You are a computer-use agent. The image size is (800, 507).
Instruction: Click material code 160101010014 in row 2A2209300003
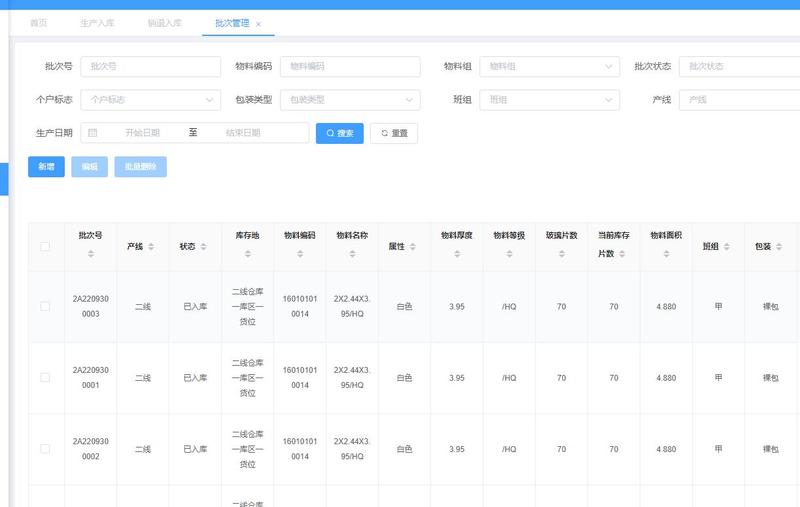pyautogui.click(x=300, y=307)
